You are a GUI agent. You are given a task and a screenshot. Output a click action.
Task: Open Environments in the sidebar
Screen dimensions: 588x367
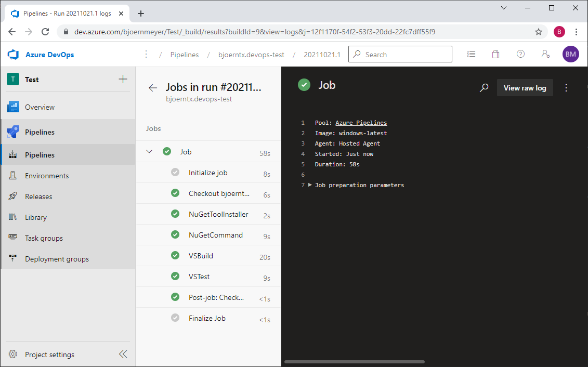[x=68, y=175]
